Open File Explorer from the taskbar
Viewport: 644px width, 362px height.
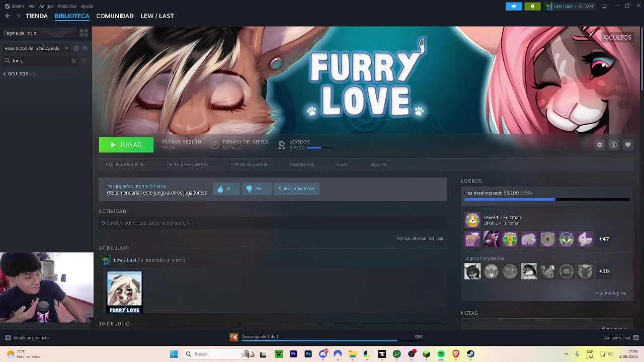point(352,354)
